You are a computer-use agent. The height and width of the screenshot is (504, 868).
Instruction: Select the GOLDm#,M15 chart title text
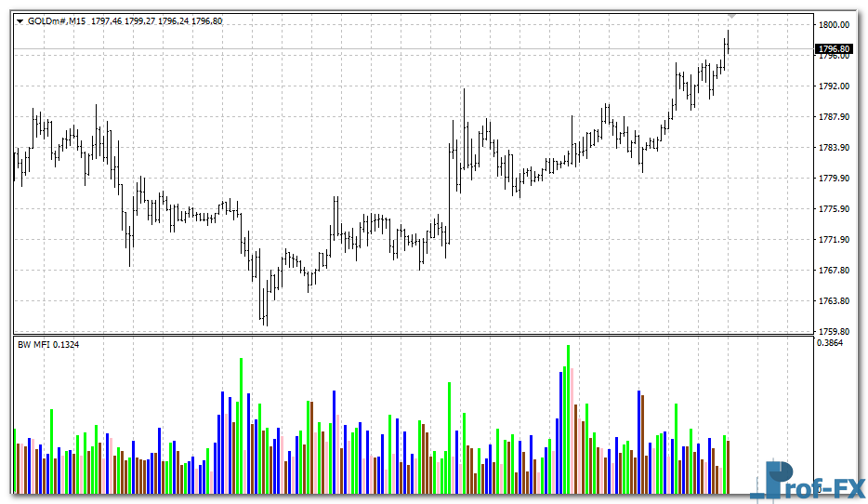(x=58, y=20)
